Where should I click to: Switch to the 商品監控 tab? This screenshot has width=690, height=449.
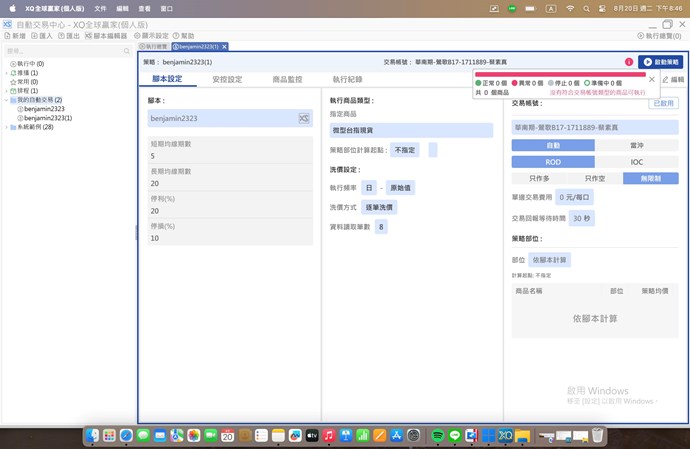click(290, 79)
